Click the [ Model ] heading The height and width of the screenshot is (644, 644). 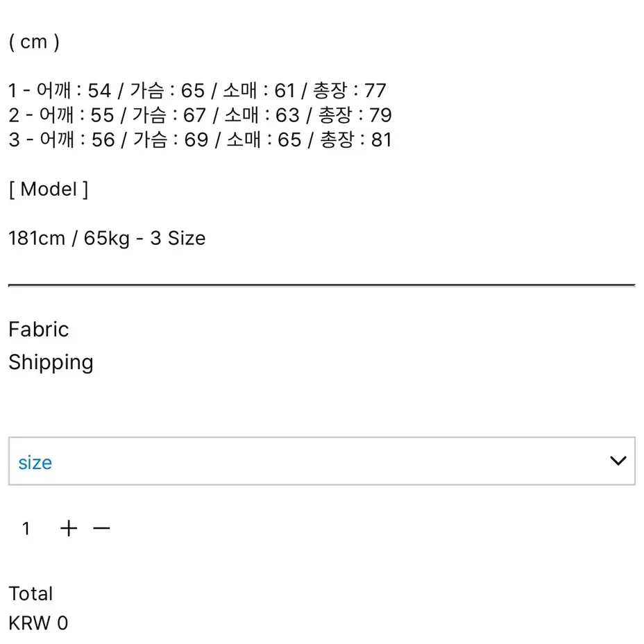click(x=49, y=189)
